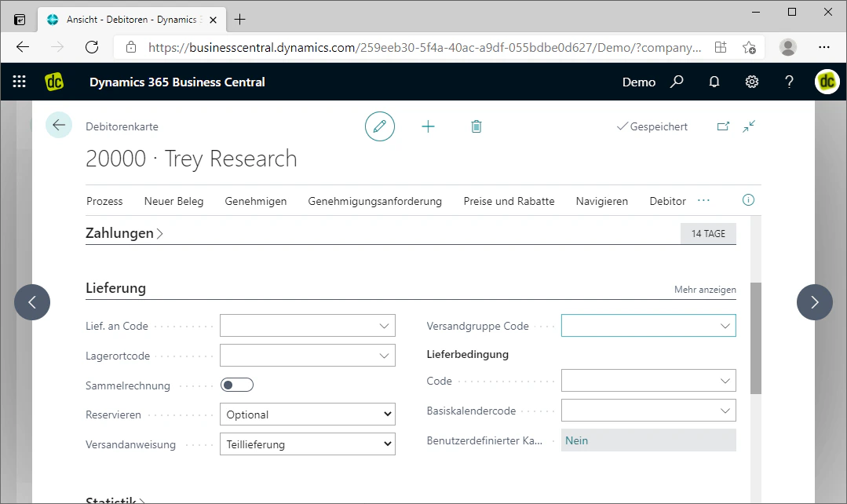Click the browser tab actions icon
The width and height of the screenshot is (847, 504).
point(20,20)
